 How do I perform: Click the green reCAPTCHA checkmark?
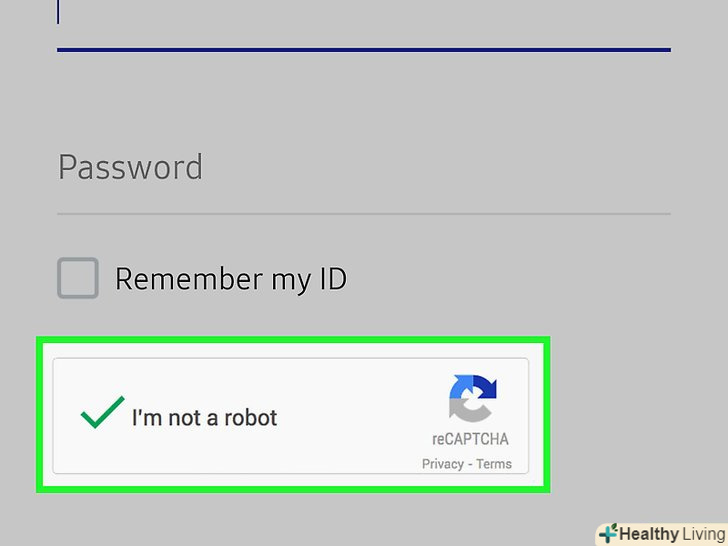pos(102,413)
